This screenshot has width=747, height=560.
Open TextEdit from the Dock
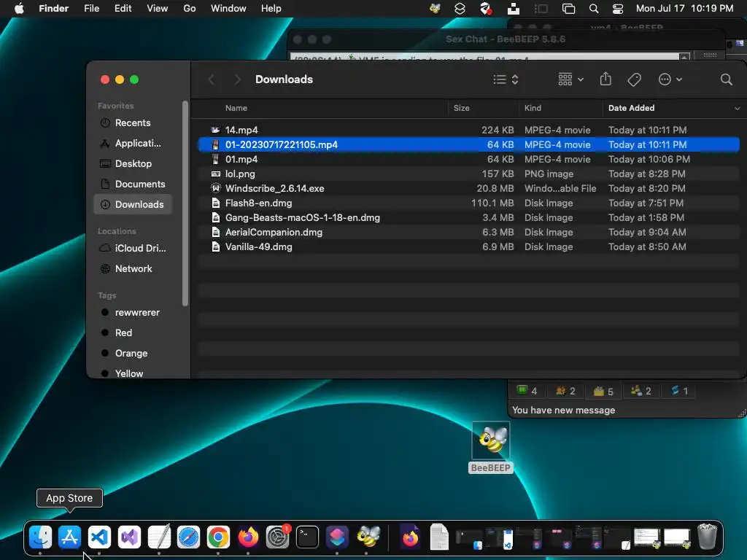point(159,537)
